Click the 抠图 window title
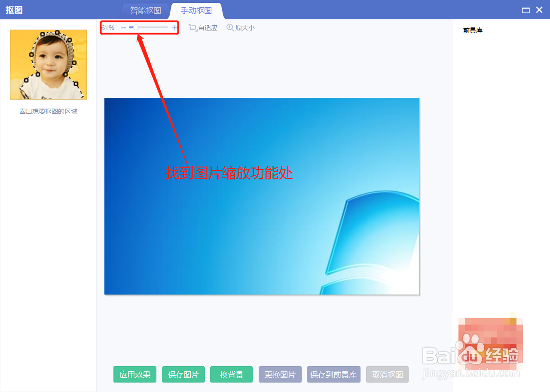The width and height of the screenshot is (550, 392). [x=14, y=10]
